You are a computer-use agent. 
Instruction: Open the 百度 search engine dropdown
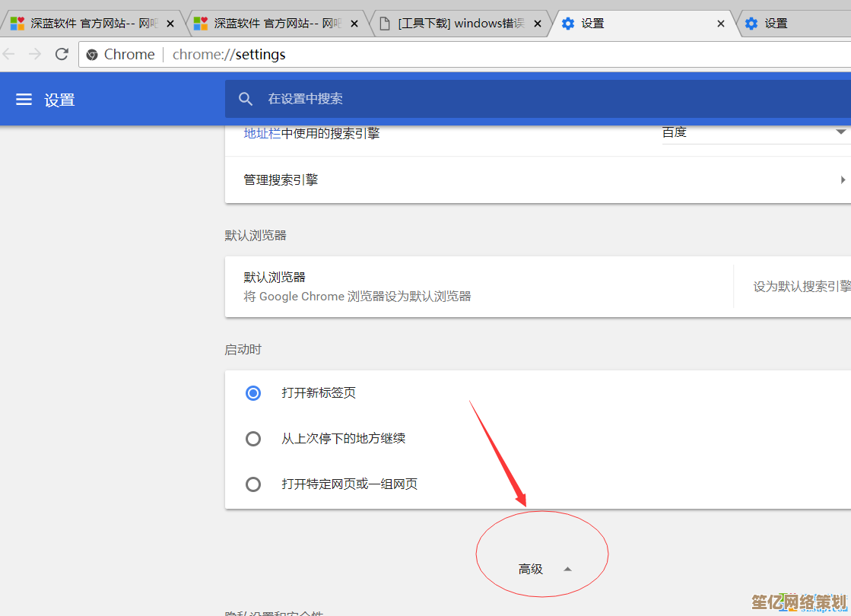coord(840,132)
